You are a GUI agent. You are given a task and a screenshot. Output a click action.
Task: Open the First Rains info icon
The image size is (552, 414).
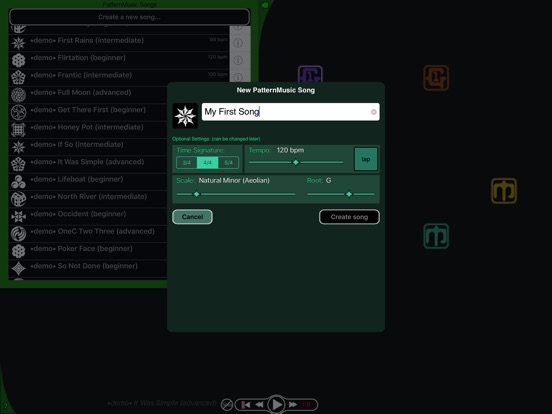238,43
